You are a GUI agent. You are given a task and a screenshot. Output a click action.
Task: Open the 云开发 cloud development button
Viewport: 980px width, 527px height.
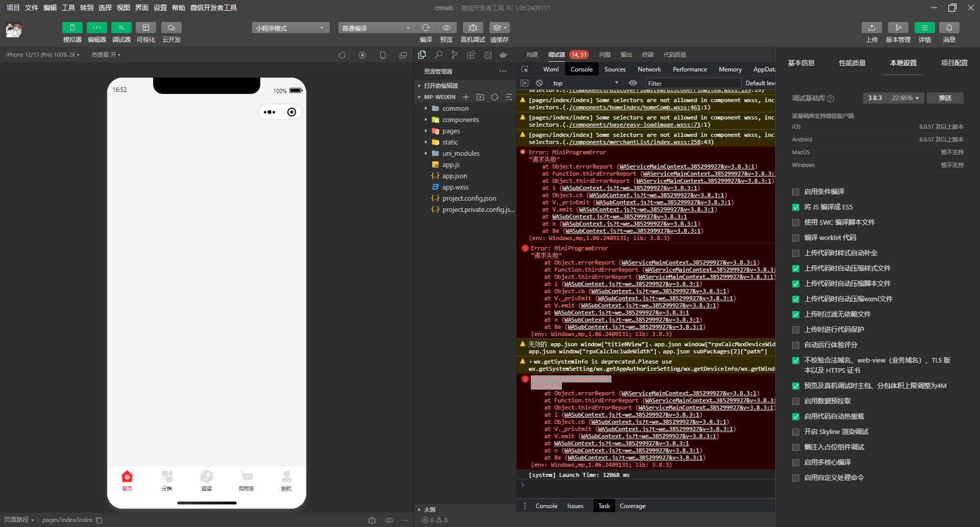point(171,28)
